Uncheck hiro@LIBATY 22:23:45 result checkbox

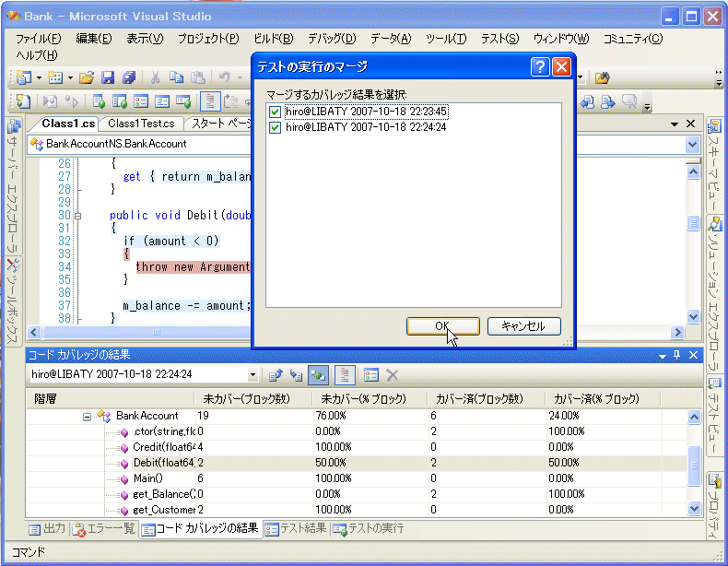coord(275,112)
